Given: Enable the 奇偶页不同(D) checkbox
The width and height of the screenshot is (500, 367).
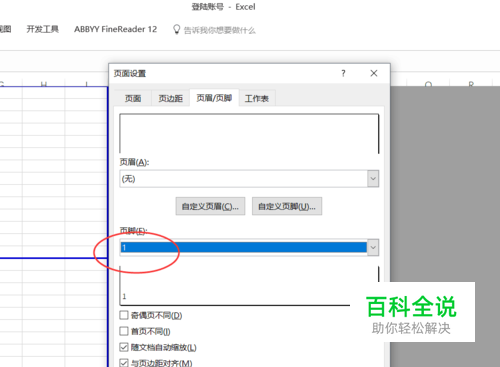Looking at the screenshot, I should pos(124,315).
